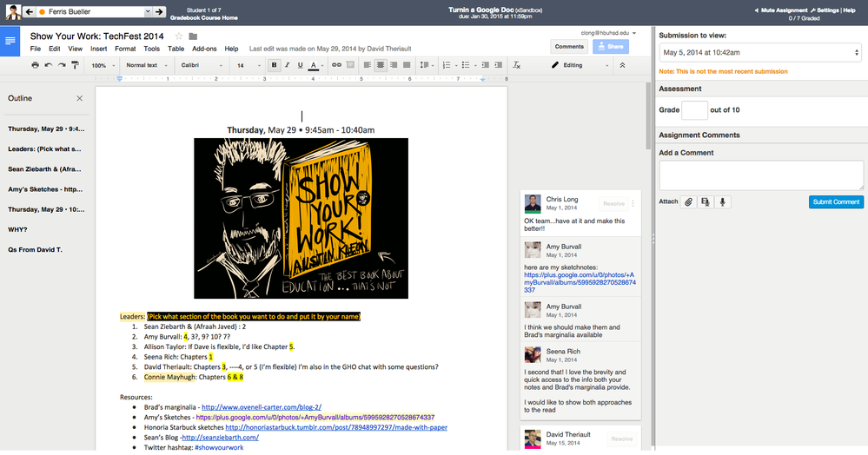Click the paint format icon
The image size is (868, 455).
point(76,65)
